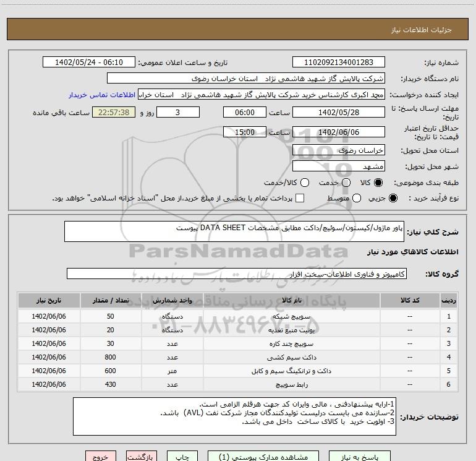Click the استان محل تحویل field

(338, 150)
